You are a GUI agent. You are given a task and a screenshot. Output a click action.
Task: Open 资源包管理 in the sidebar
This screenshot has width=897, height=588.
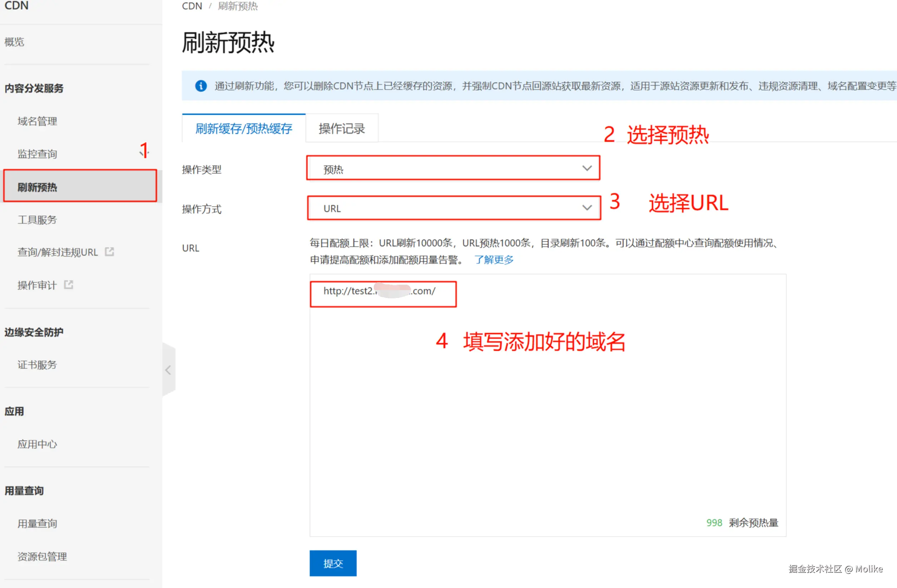coord(42,556)
